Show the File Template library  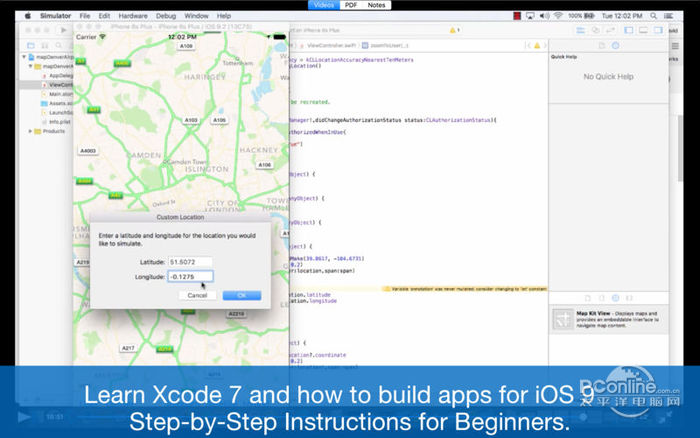588,298
